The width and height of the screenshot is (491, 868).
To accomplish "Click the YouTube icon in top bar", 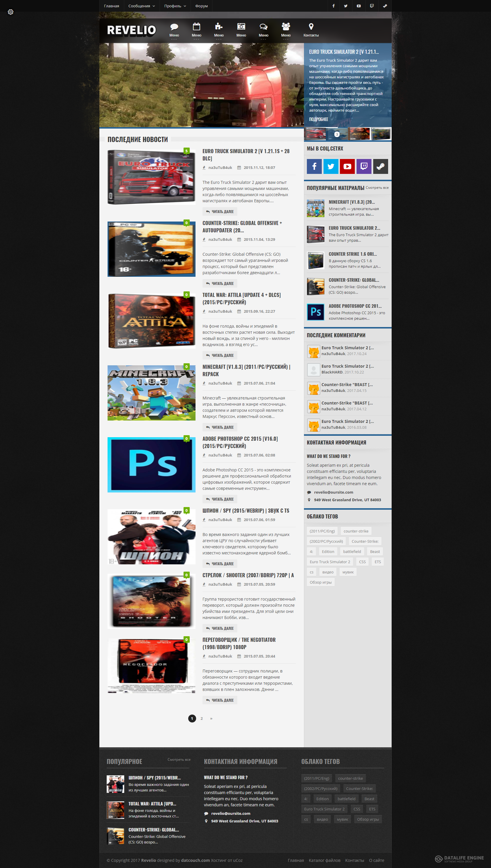I will (359, 6).
